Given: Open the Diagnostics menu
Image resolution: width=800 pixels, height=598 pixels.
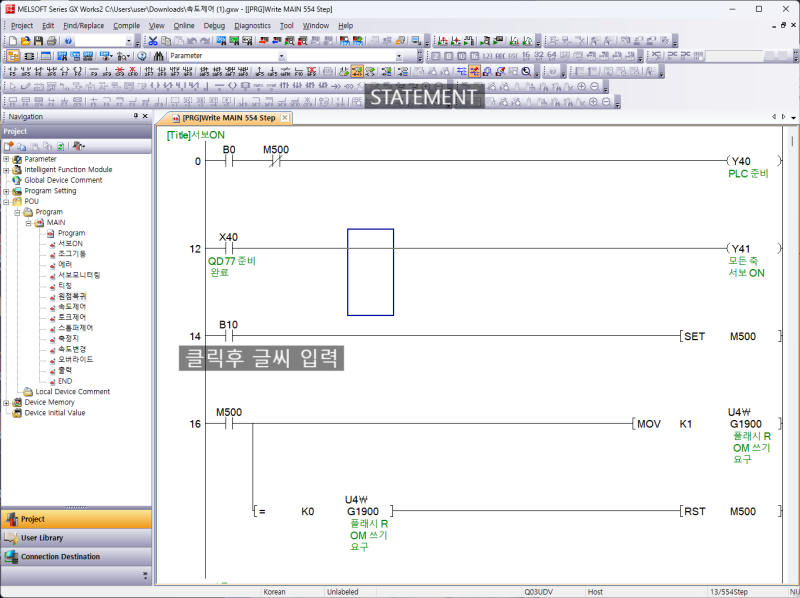Looking at the screenshot, I should tap(253, 26).
